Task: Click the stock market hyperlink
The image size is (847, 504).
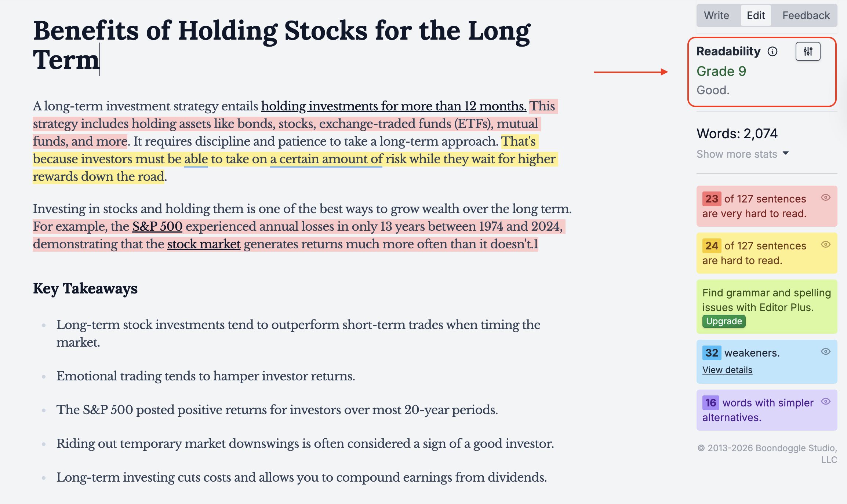Action: [x=204, y=244]
